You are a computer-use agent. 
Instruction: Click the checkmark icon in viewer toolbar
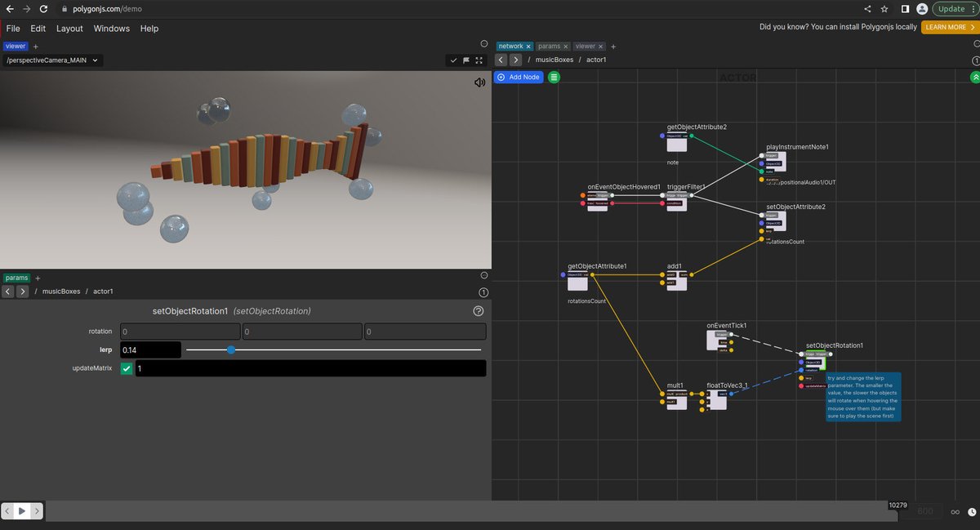(x=454, y=60)
